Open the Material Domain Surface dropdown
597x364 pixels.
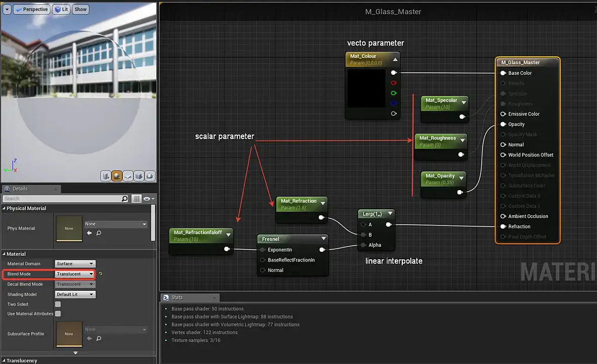pyautogui.click(x=75, y=263)
